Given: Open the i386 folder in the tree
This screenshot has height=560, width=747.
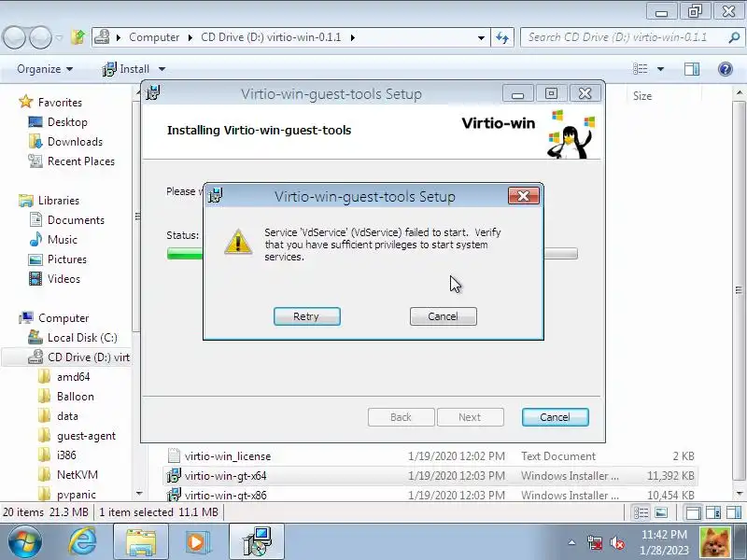Looking at the screenshot, I should [57, 455].
